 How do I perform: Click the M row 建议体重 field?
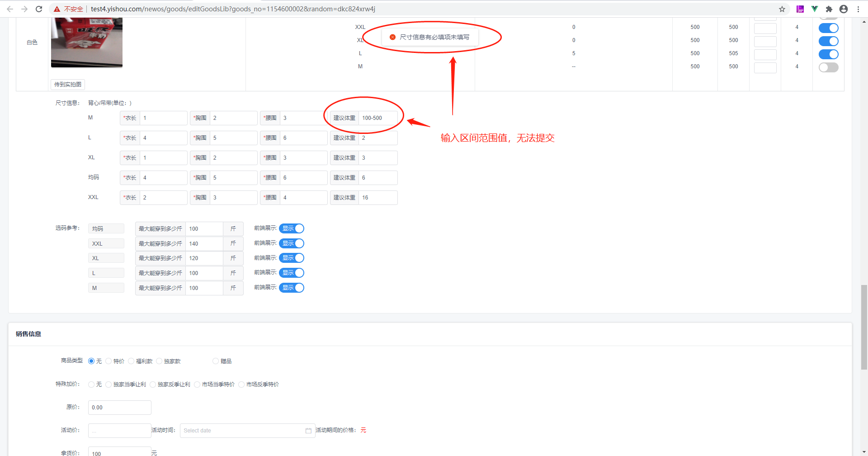click(x=378, y=118)
